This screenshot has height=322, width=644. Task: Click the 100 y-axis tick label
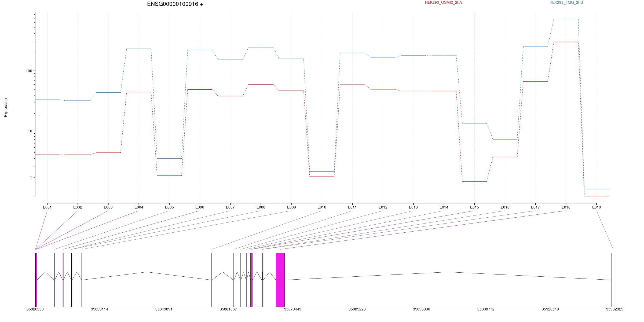(x=29, y=71)
